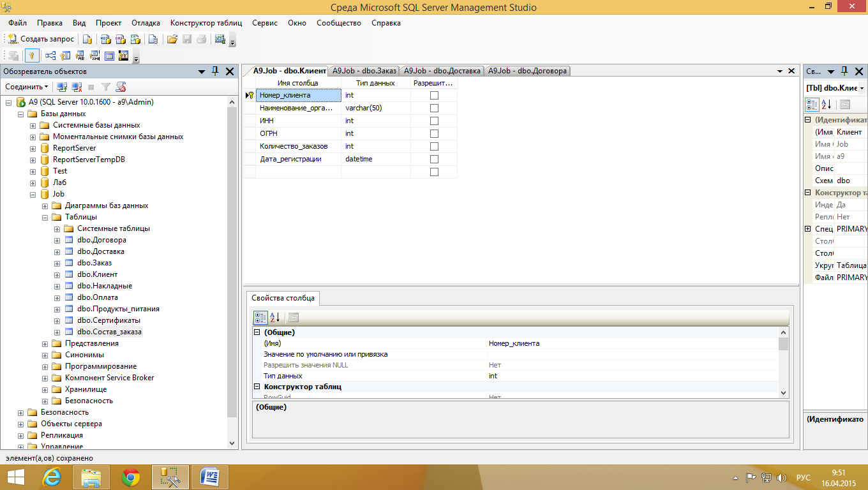Switch to the A9.Job - dbo.Заказ tab
This screenshot has width=868, height=490.
click(364, 71)
